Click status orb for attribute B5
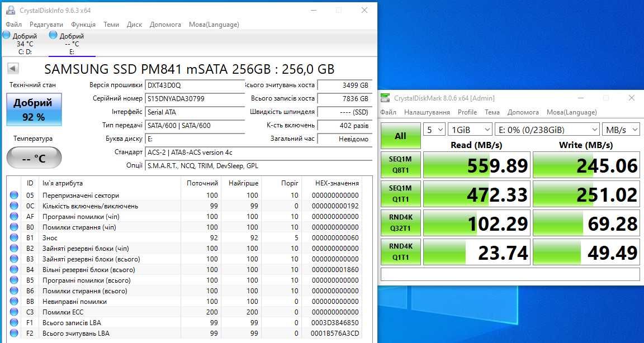The image size is (644, 343). coord(14,280)
